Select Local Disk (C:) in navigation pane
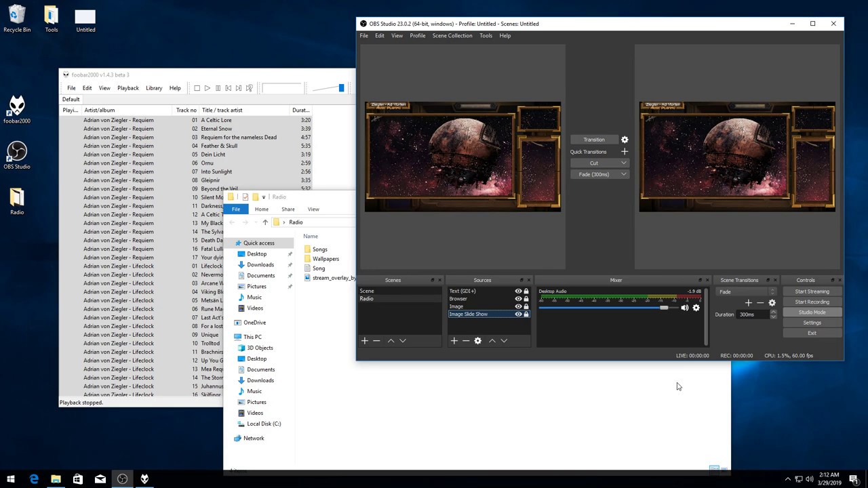Image resolution: width=868 pixels, height=488 pixels. tap(264, 424)
